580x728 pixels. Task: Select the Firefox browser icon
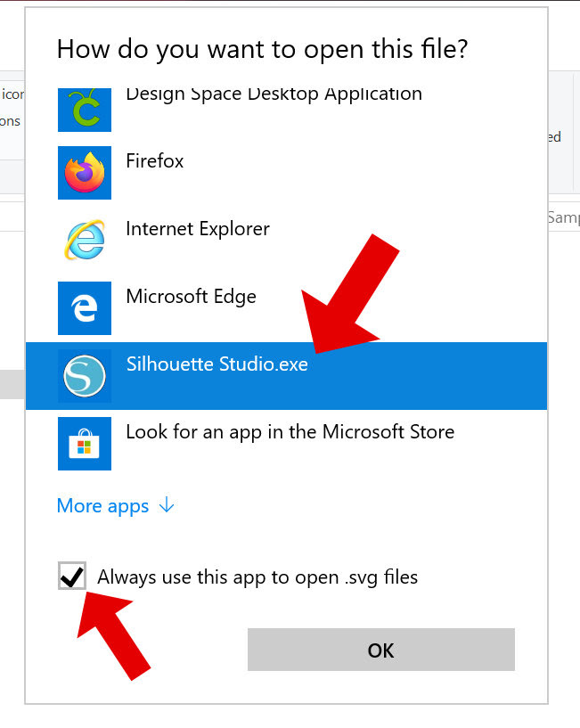[x=84, y=173]
